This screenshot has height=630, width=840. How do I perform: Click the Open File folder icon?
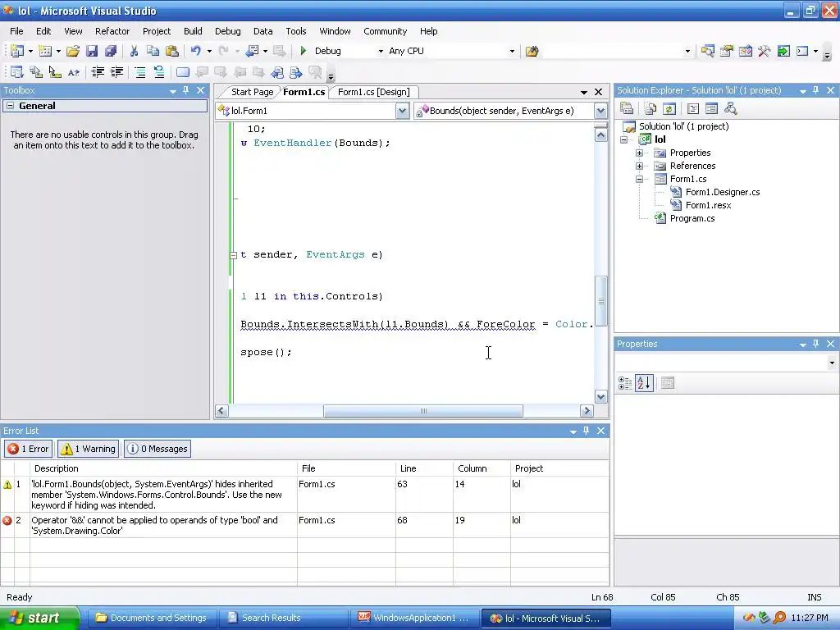click(x=73, y=51)
